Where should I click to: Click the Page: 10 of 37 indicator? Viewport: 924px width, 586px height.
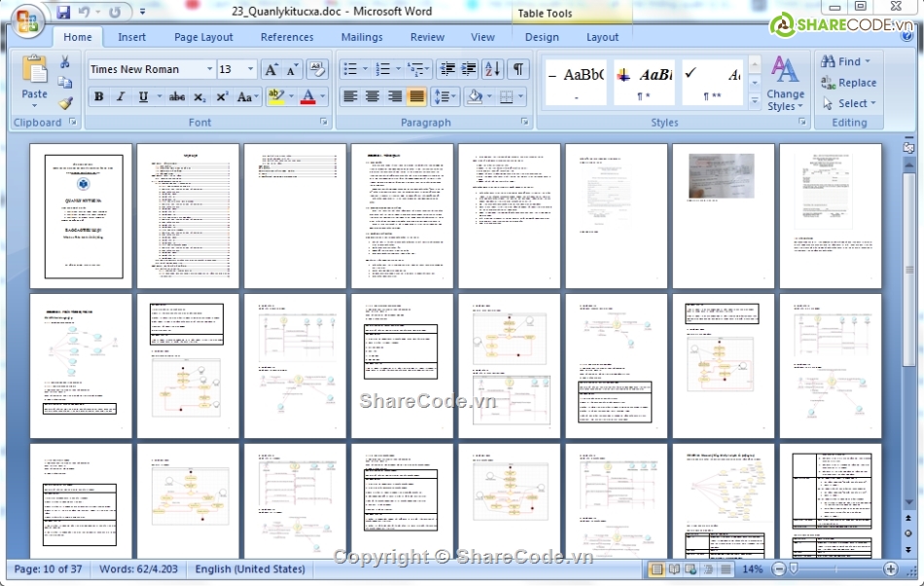[49, 568]
